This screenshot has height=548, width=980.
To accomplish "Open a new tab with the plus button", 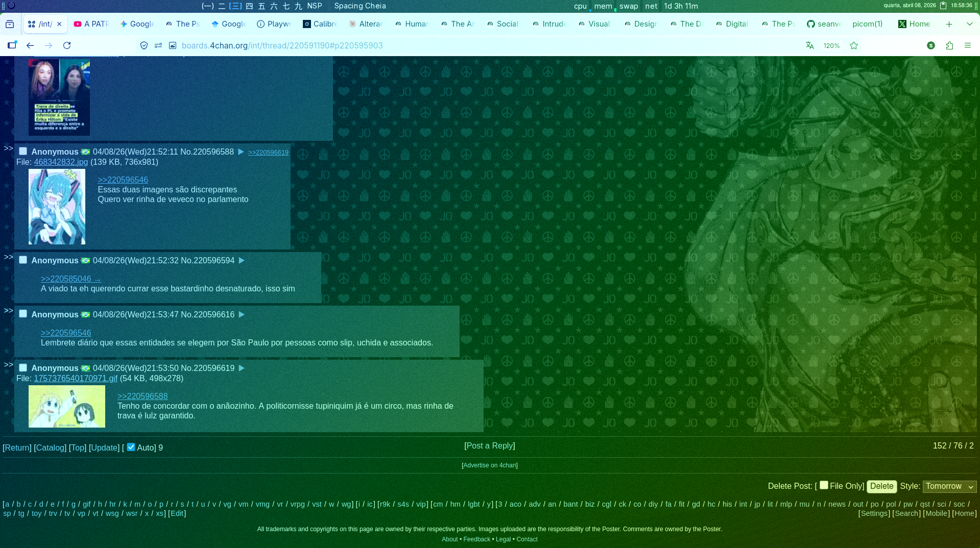I will coord(949,24).
